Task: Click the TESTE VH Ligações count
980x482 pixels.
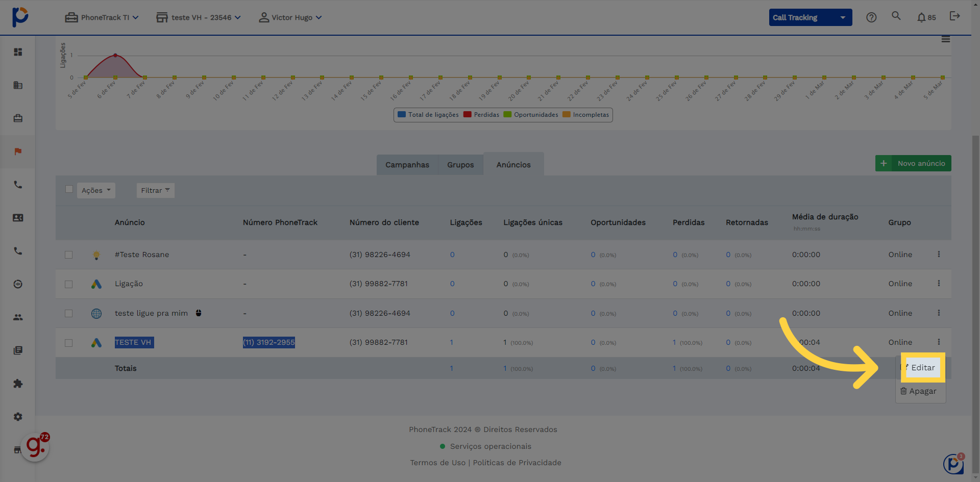Action: pos(451,342)
